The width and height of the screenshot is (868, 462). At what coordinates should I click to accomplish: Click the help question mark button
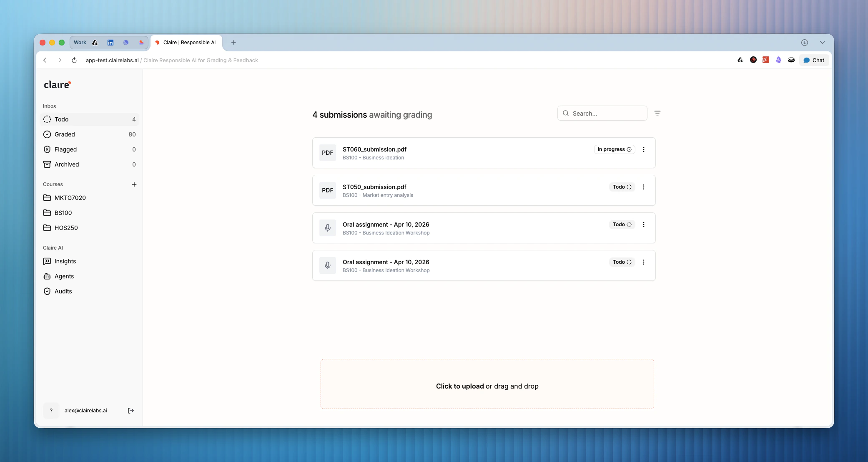[x=51, y=411]
